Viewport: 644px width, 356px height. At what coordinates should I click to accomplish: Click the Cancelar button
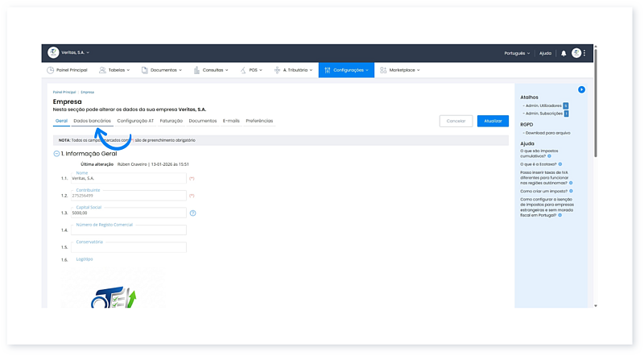click(x=456, y=121)
